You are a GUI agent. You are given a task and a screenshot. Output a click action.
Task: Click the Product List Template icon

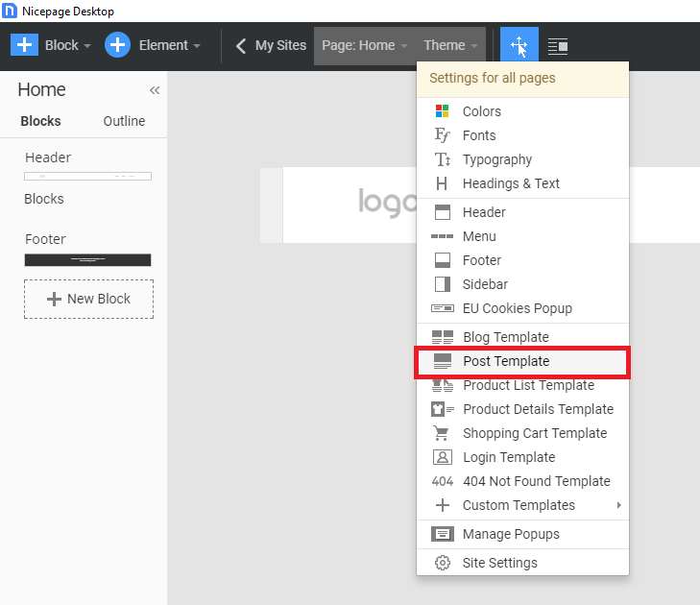click(x=443, y=385)
